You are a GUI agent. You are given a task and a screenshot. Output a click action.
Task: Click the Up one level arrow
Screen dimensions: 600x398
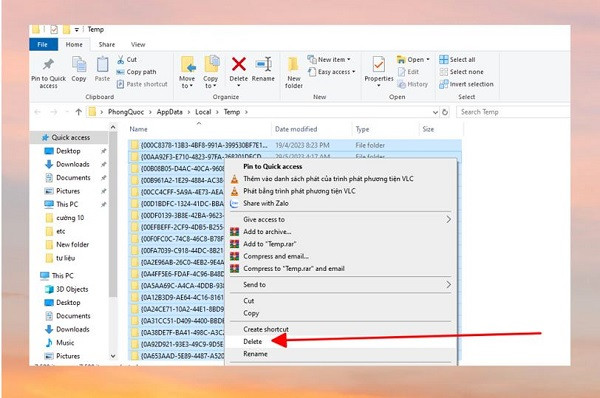tap(78, 112)
